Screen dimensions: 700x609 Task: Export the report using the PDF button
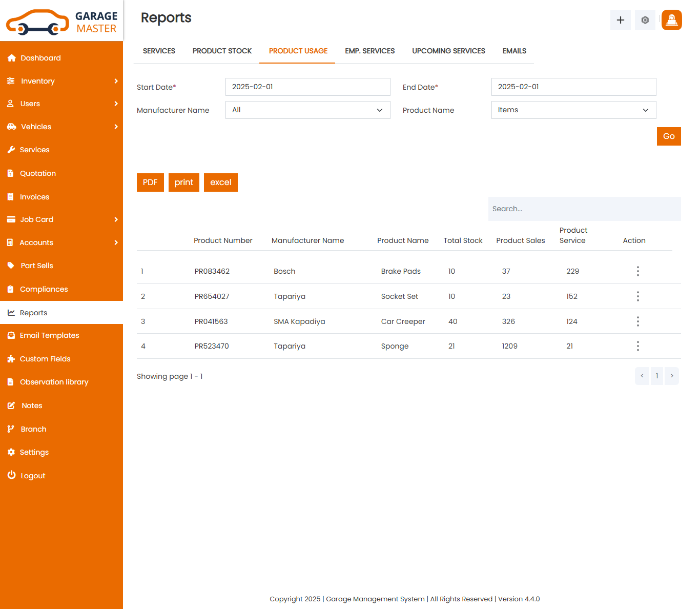point(150,182)
